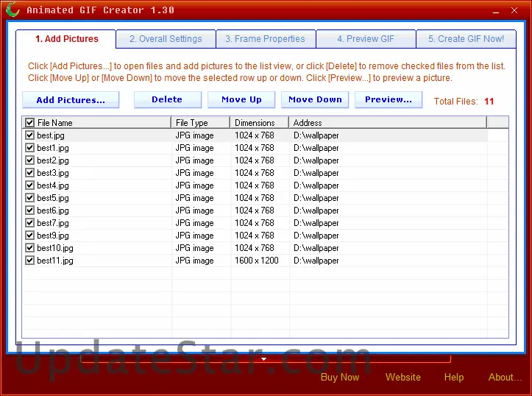Open the Buy Now link
The image size is (532, 396).
pos(340,377)
